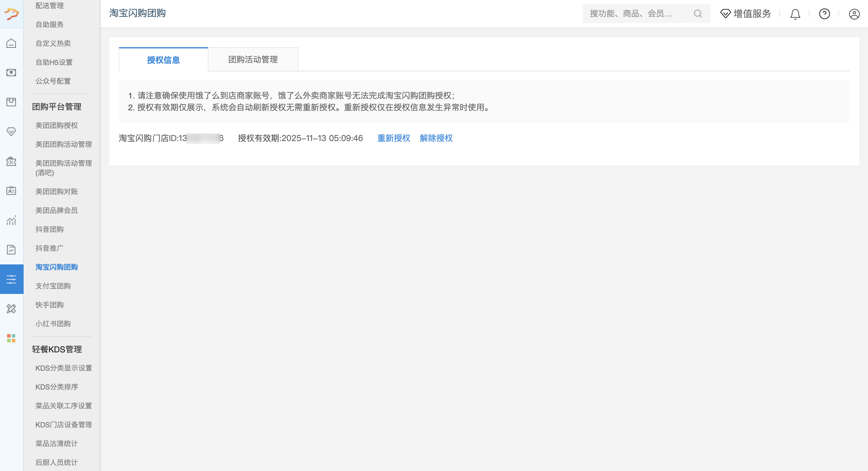Viewport: 868px width, 471px height.
Task: Switch to 团购活动管理 tab
Action: (x=253, y=60)
